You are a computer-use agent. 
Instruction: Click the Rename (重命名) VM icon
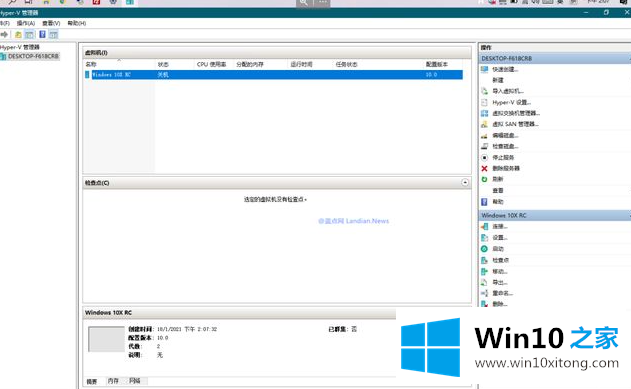tap(485, 293)
